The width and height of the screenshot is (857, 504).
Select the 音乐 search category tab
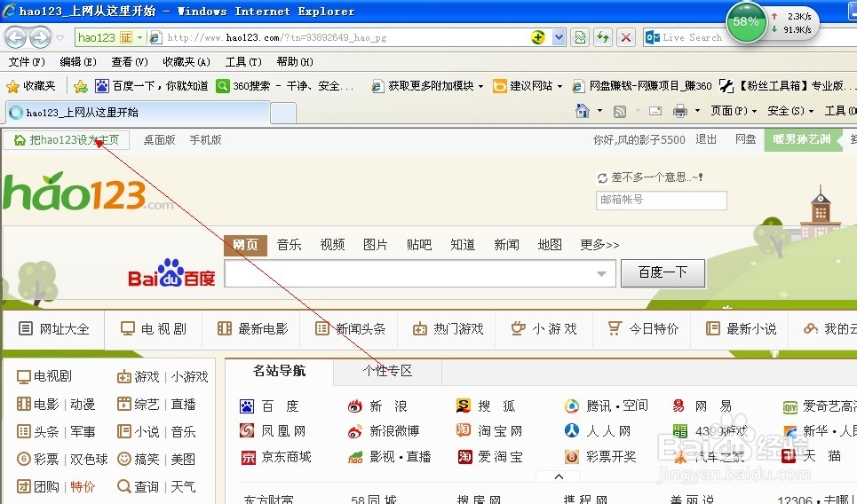[290, 245]
